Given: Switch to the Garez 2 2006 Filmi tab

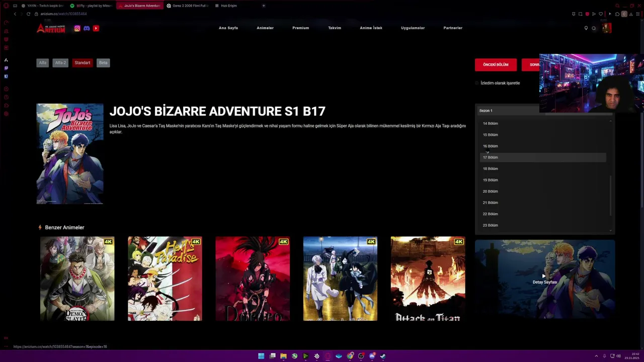Looking at the screenshot, I should pyautogui.click(x=188, y=6).
